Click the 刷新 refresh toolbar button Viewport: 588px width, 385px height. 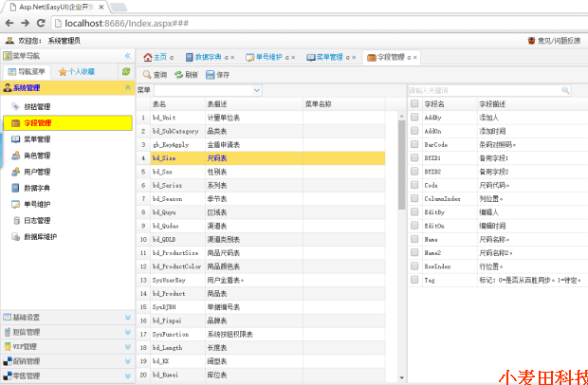[x=186, y=75]
